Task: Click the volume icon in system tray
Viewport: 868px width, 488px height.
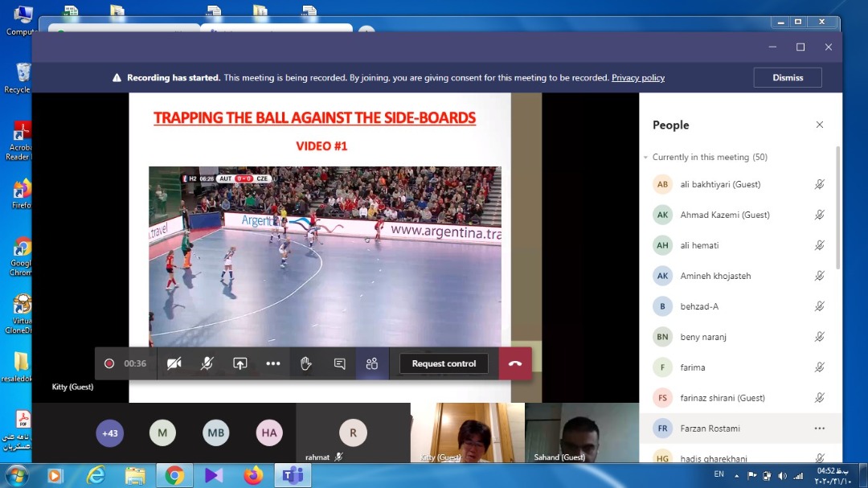Action: click(x=782, y=476)
